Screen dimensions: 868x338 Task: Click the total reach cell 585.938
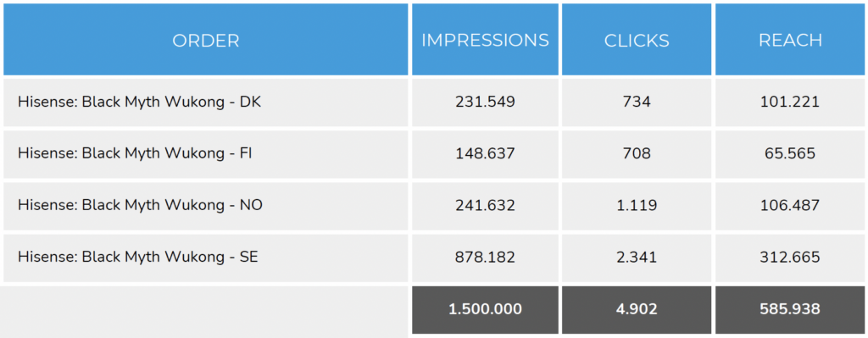point(790,310)
